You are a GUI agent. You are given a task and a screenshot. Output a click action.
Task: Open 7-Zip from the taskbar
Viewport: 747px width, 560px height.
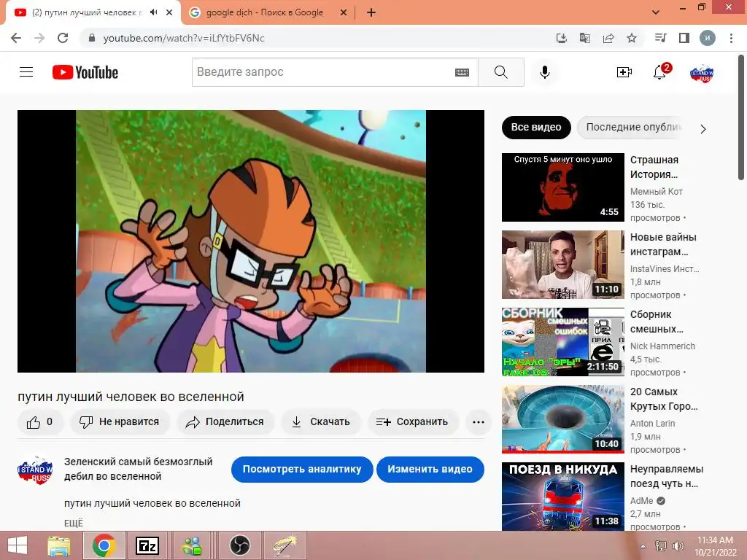pyautogui.click(x=147, y=545)
